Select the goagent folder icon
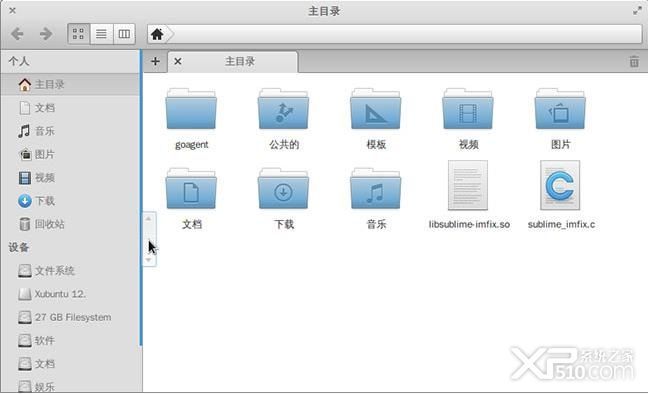This screenshot has width=648, height=394. [191, 109]
